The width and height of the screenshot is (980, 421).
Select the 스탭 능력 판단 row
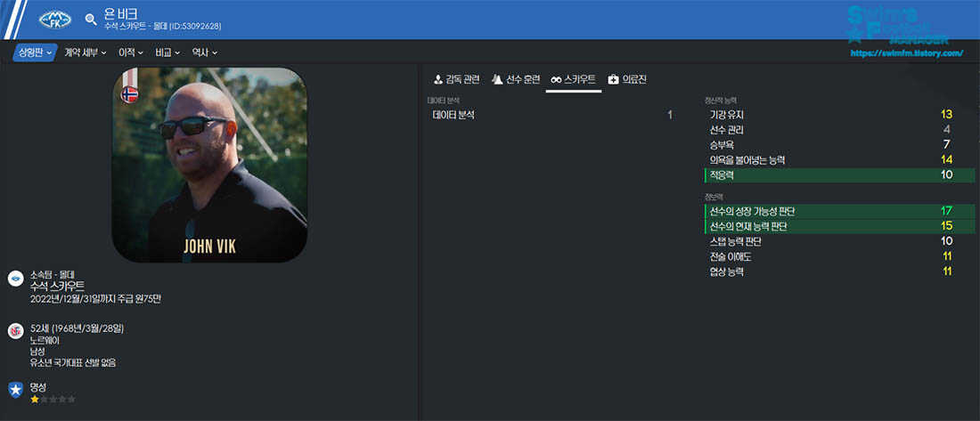click(x=838, y=241)
